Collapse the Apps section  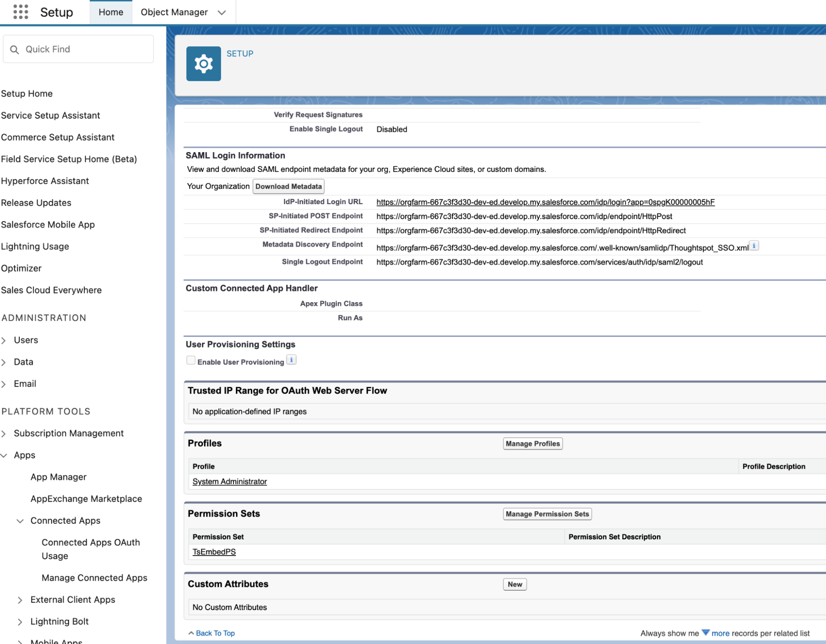[x=4, y=455]
